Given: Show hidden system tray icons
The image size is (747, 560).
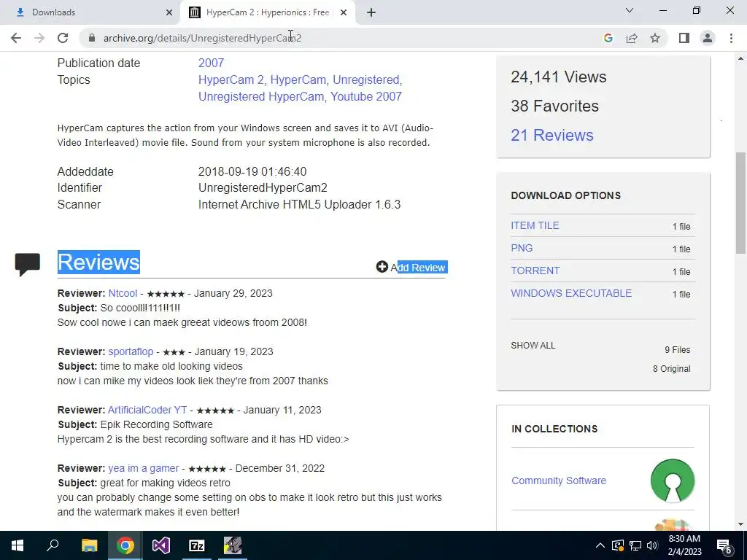Looking at the screenshot, I should coord(600,545).
